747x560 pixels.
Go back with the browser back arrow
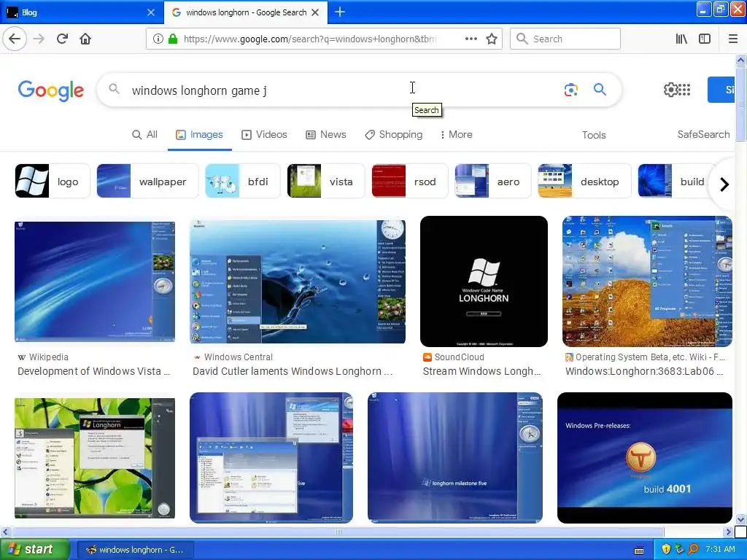point(15,39)
